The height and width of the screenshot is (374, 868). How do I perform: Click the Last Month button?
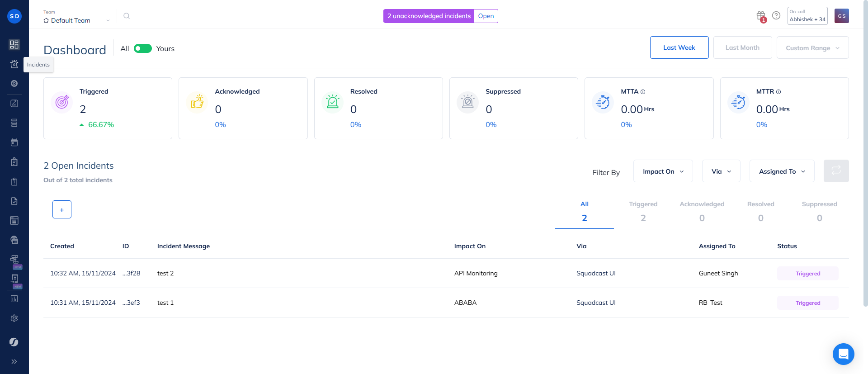pyautogui.click(x=742, y=47)
